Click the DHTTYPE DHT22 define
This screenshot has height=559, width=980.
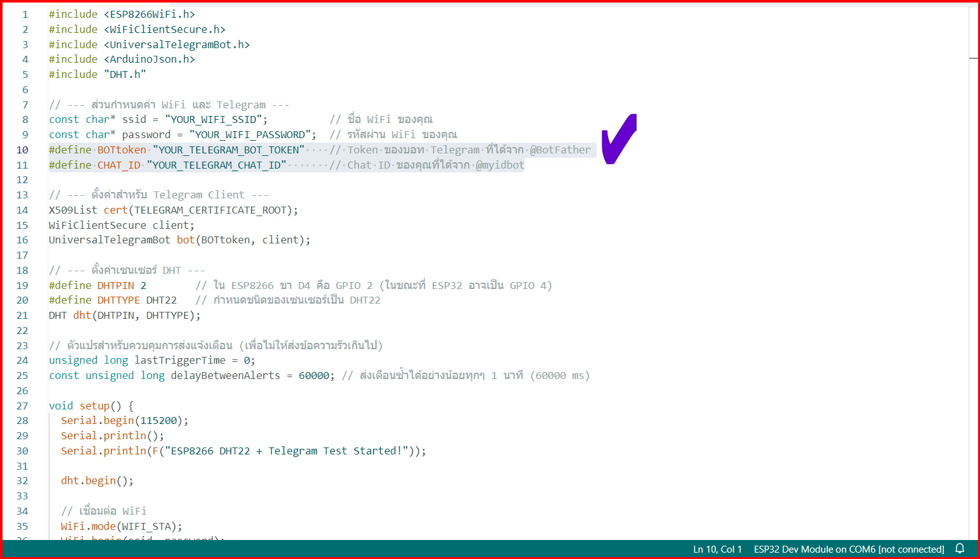(x=113, y=300)
